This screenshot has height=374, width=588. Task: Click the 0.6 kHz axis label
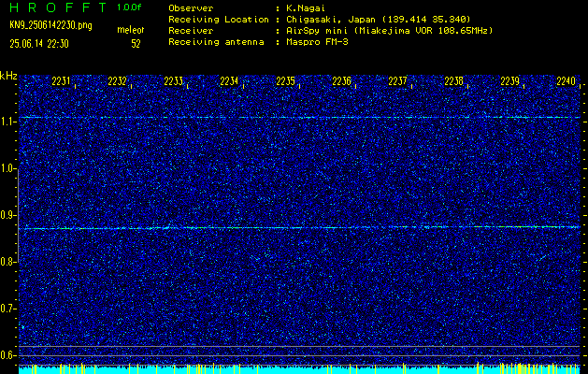click(x=7, y=355)
